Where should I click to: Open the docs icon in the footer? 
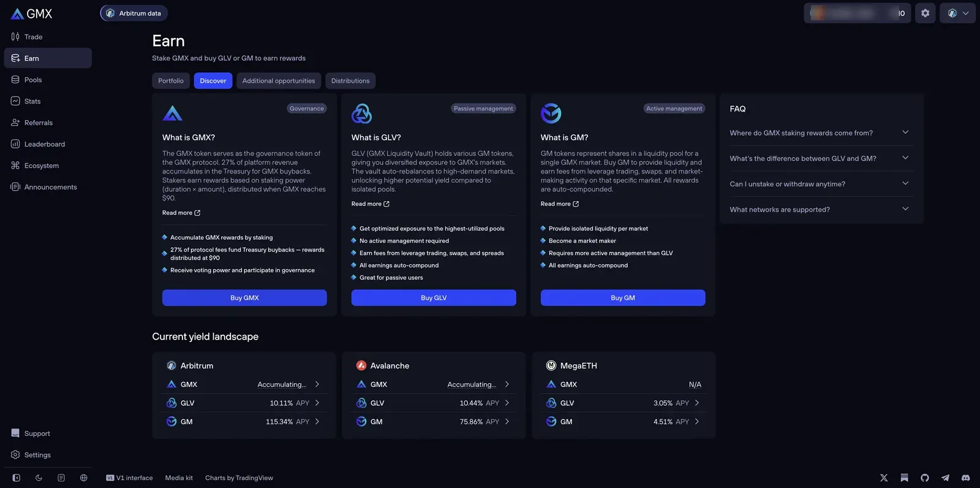pos(61,478)
